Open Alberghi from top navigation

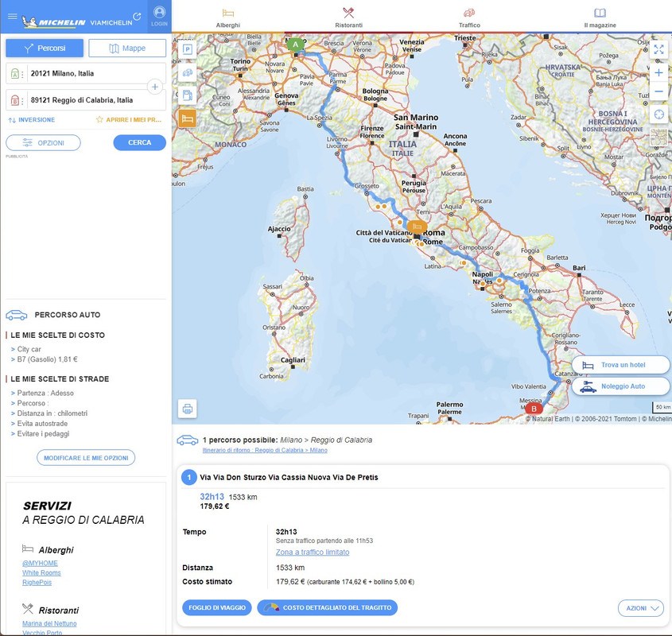pos(227,18)
